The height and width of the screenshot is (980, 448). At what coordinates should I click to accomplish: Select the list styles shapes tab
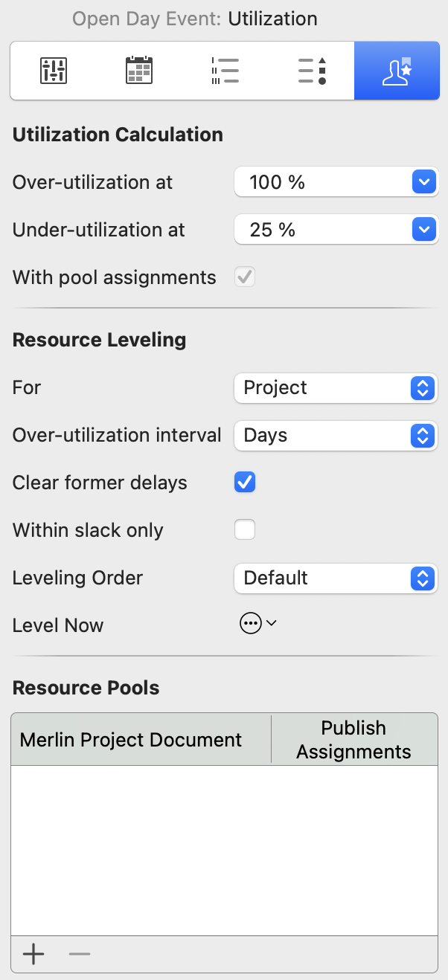[x=312, y=71]
